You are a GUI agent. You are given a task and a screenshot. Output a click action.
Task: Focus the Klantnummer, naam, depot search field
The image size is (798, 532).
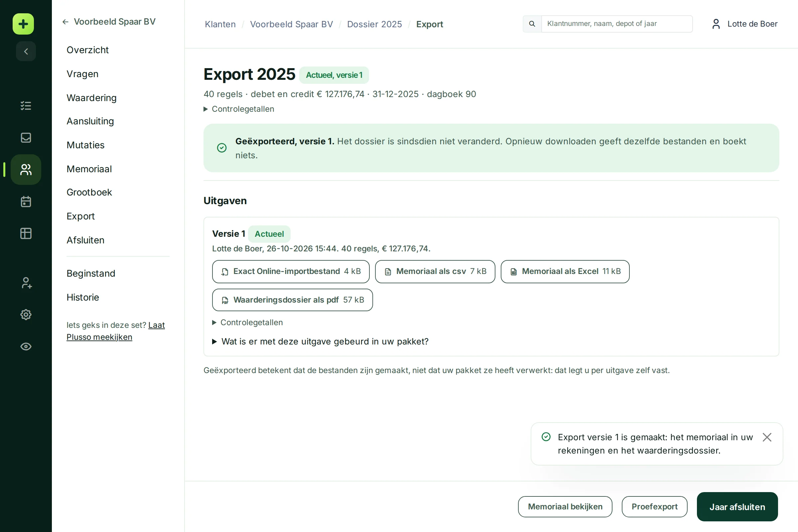pos(617,24)
